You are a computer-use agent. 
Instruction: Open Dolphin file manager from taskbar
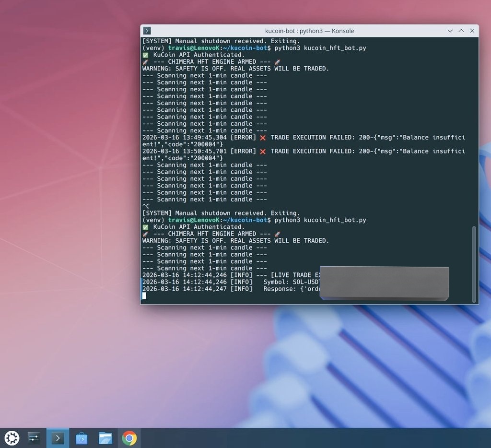pyautogui.click(x=105, y=437)
